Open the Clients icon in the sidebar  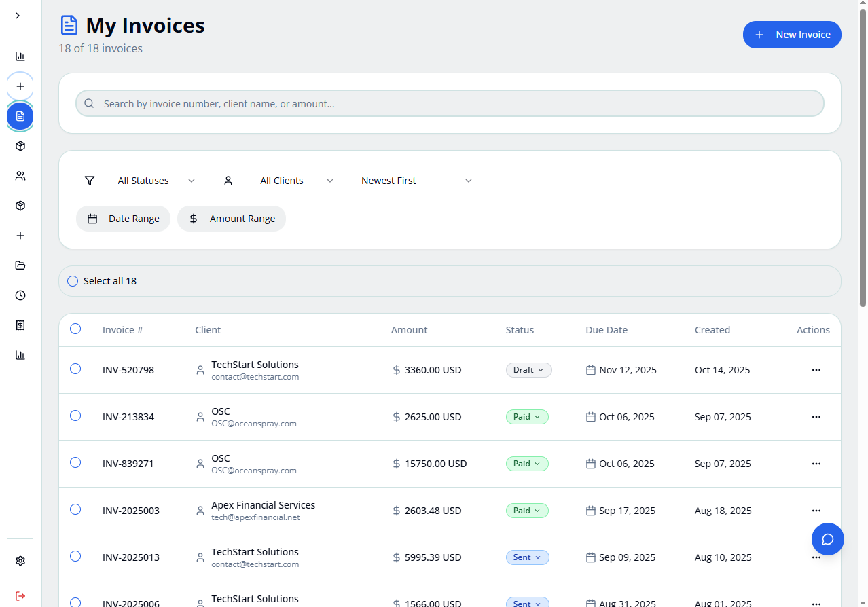click(x=20, y=175)
